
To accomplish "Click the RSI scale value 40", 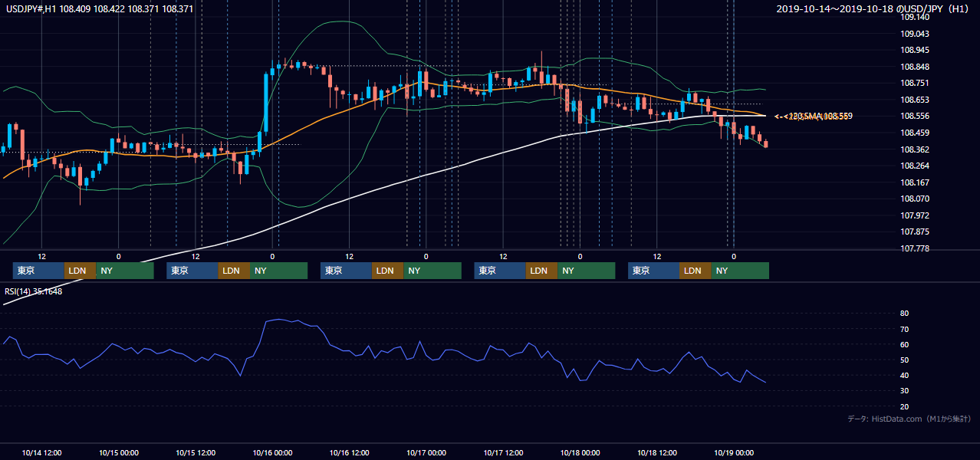I will (x=904, y=375).
